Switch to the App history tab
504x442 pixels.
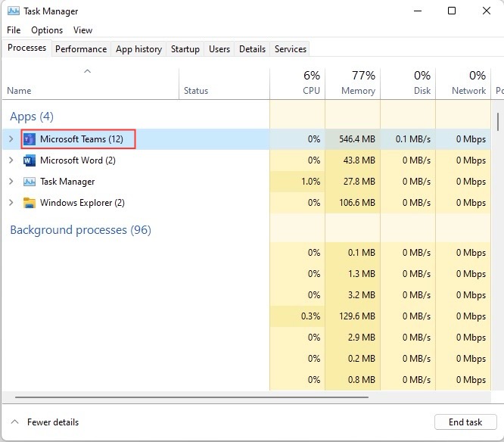pyautogui.click(x=138, y=49)
